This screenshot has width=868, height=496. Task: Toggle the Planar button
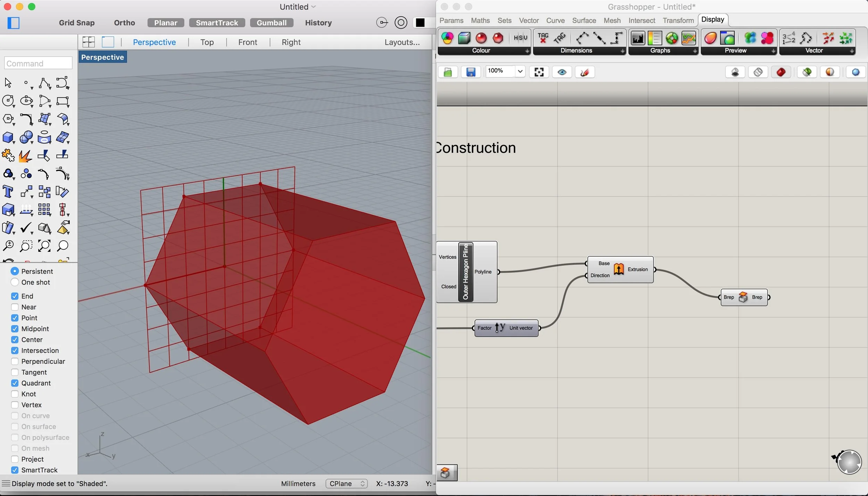click(x=166, y=23)
